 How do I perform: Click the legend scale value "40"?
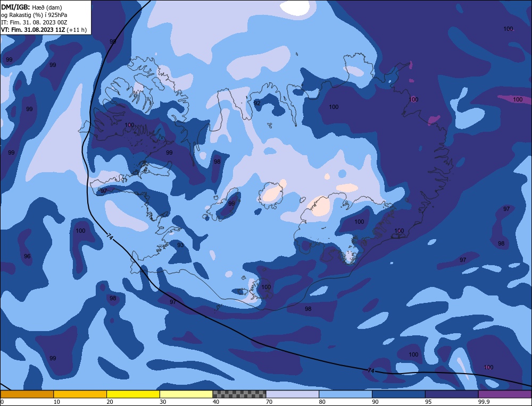click(x=216, y=402)
